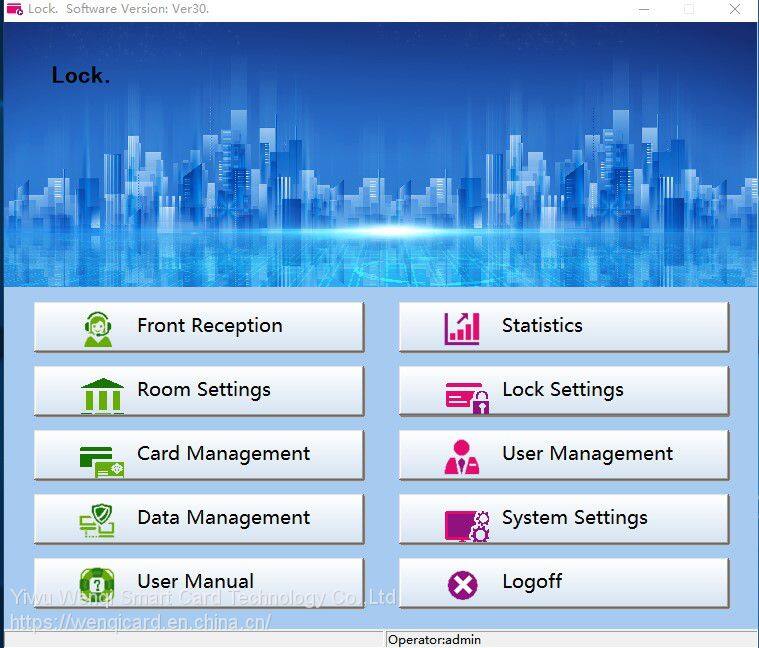Launch Data Management
Viewport: 759px width, 648px height.
(223, 518)
